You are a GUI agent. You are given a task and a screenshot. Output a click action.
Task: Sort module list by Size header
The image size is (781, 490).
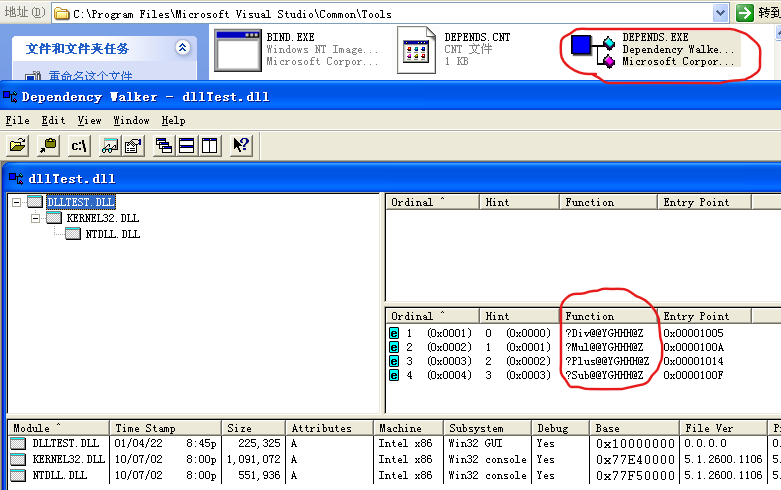click(254, 428)
